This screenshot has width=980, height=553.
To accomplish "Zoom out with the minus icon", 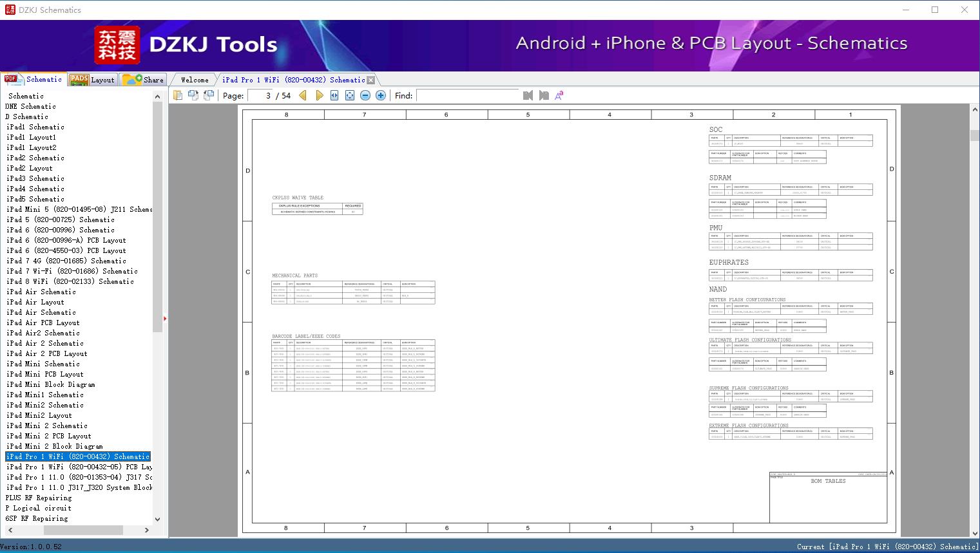I will 365,95.
